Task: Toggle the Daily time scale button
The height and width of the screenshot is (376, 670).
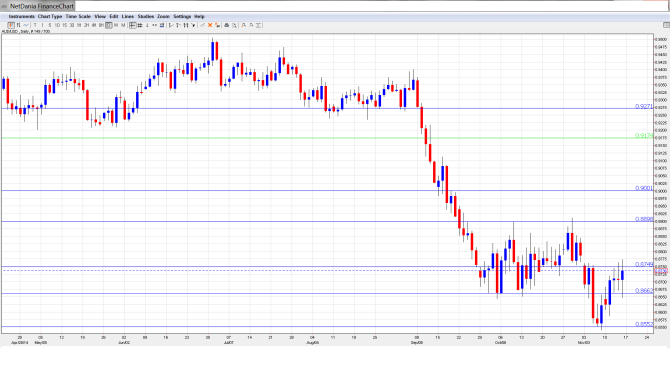Action: 109,25
